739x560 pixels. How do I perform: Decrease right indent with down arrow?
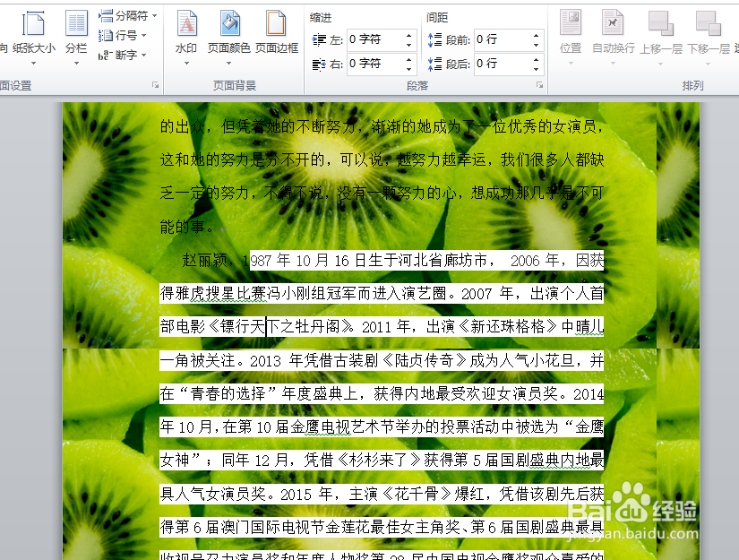408,69
